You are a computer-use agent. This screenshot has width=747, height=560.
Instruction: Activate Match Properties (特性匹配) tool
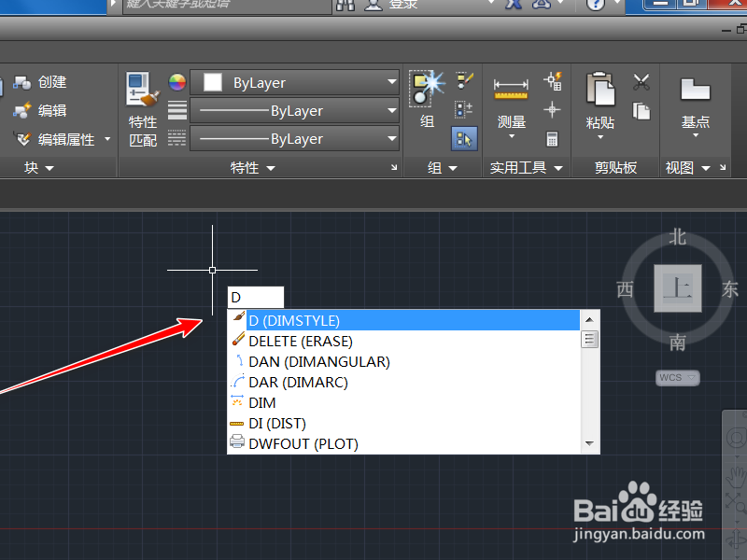(x=143, y=109)
